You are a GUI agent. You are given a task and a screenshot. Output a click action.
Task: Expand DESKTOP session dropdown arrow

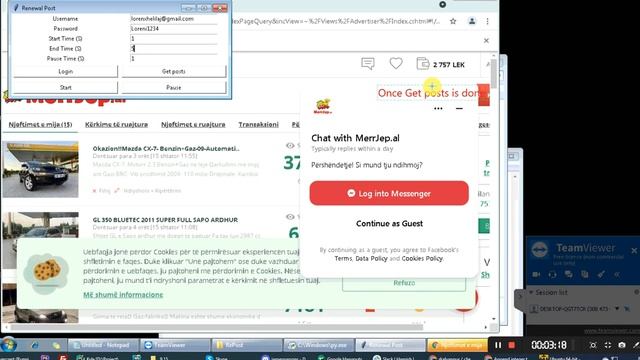(x=617, y=309)
